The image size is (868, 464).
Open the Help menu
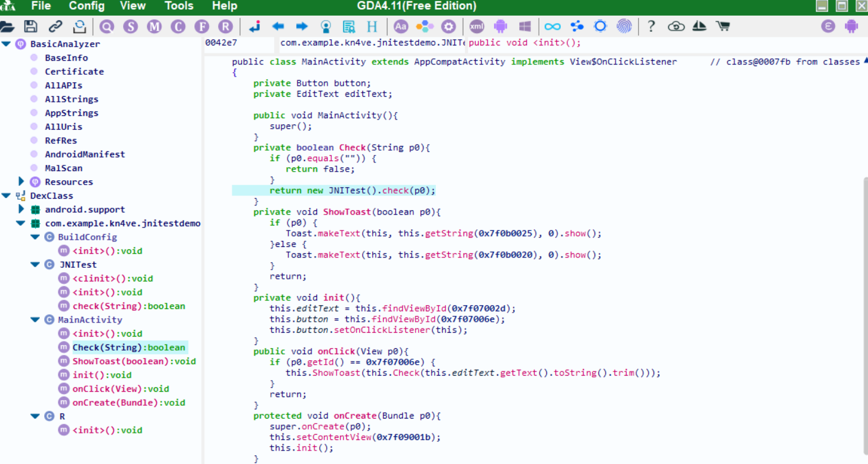point(224,6)
